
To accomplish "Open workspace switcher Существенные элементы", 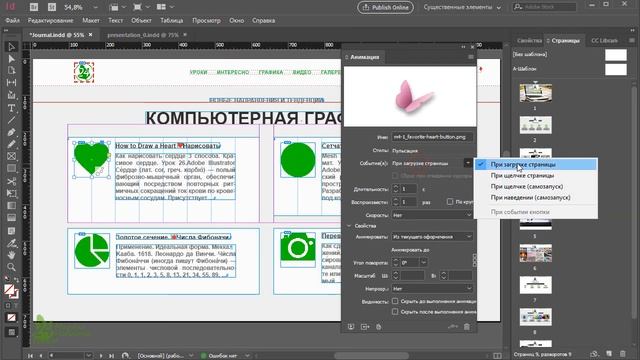I will (462, 7).
